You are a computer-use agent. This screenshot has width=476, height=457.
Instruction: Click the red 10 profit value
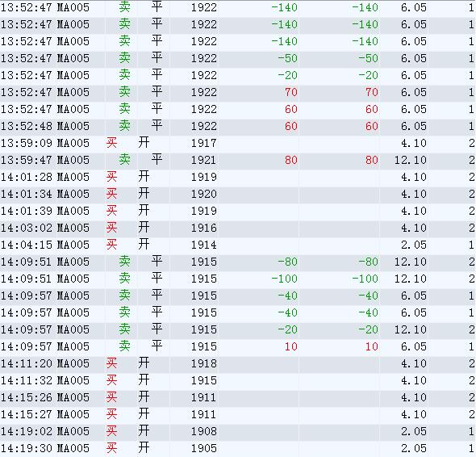(290, 346)
